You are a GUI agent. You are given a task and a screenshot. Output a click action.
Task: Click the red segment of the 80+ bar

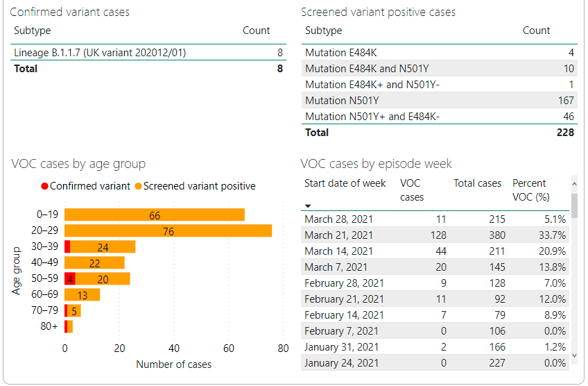(x=66, y=327)
